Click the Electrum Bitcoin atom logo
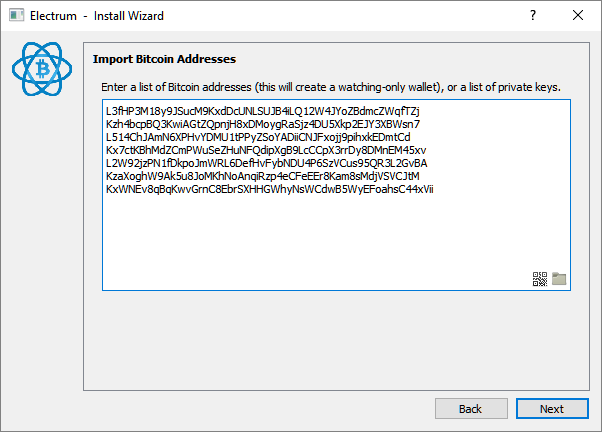The height and width of the screenshot is (432, 602). click(42, 69)
